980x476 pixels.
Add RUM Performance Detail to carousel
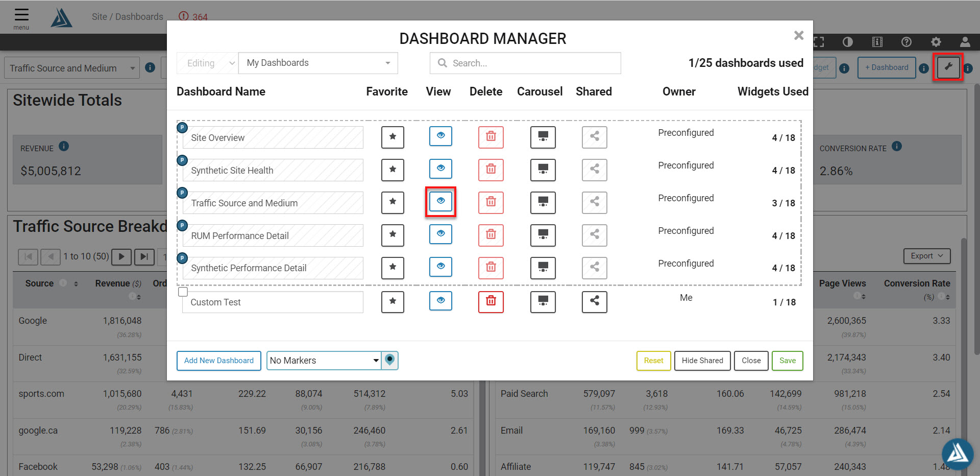[x=543, y=235]
